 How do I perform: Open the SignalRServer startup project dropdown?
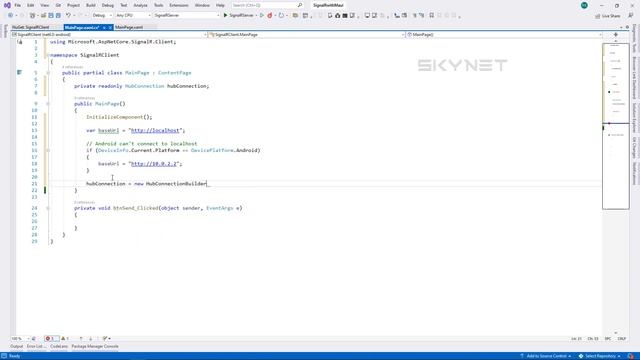coord(187,16)
